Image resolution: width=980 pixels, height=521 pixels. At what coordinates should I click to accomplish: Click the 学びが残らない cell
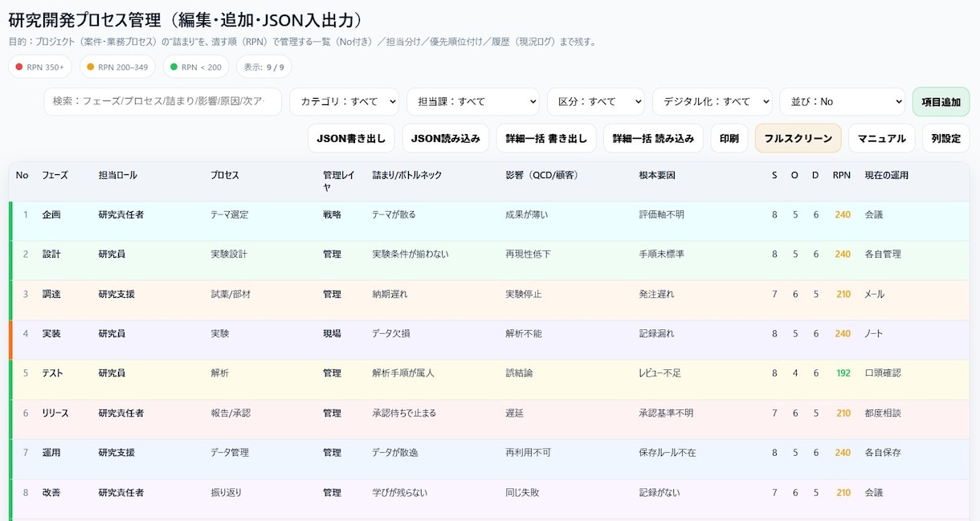click(398, 492)
